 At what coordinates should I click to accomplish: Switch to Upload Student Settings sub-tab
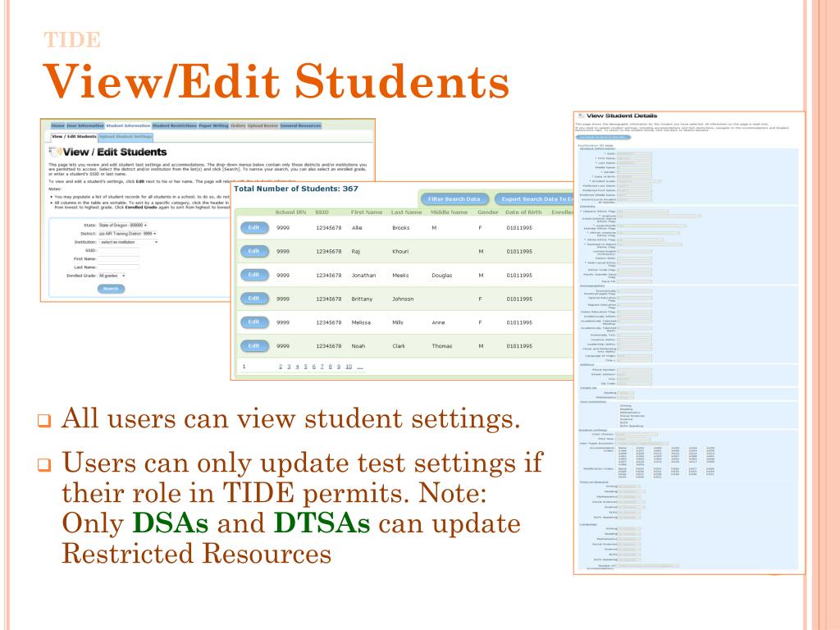(126, 137)
